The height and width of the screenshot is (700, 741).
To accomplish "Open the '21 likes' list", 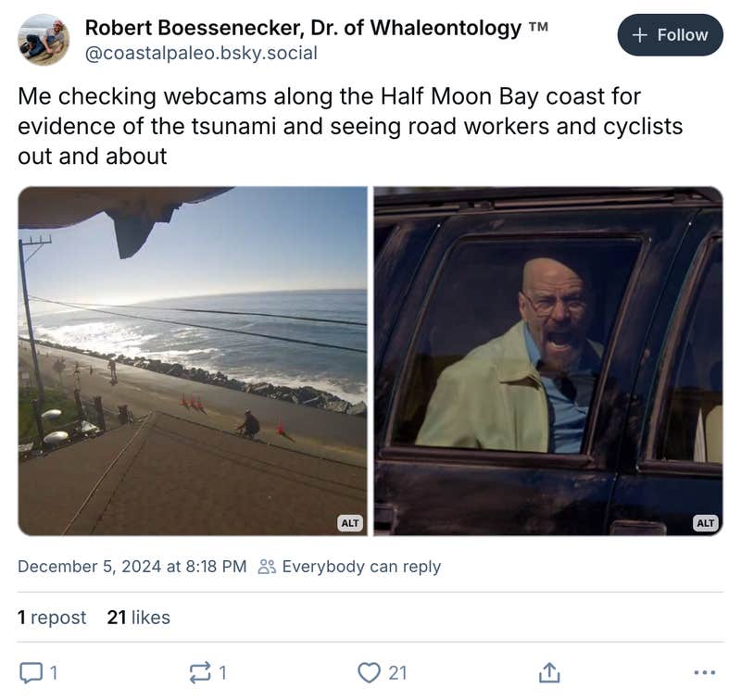I will click(138, 617).
